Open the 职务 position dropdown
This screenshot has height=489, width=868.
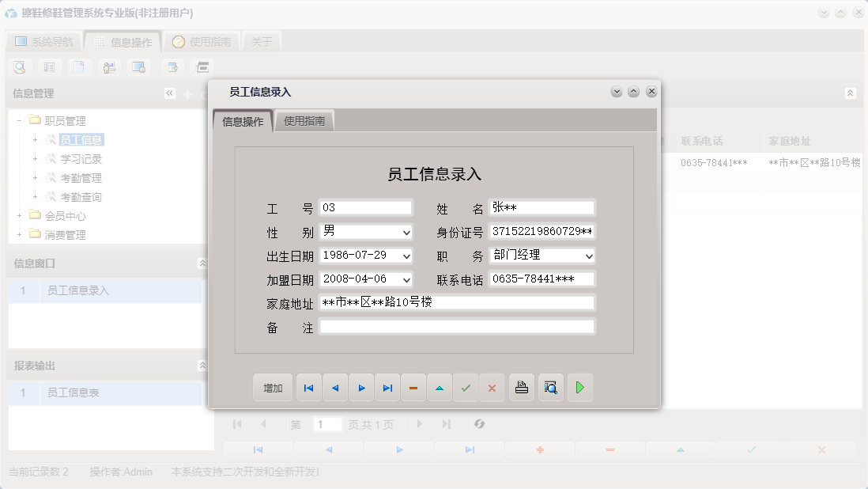(x=588, y=255)
